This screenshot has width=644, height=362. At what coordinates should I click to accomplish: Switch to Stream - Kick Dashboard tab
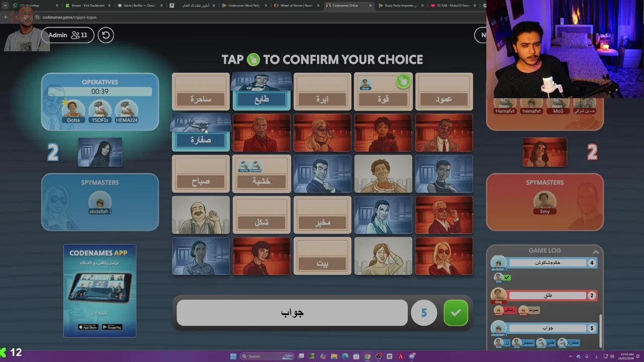88,6
